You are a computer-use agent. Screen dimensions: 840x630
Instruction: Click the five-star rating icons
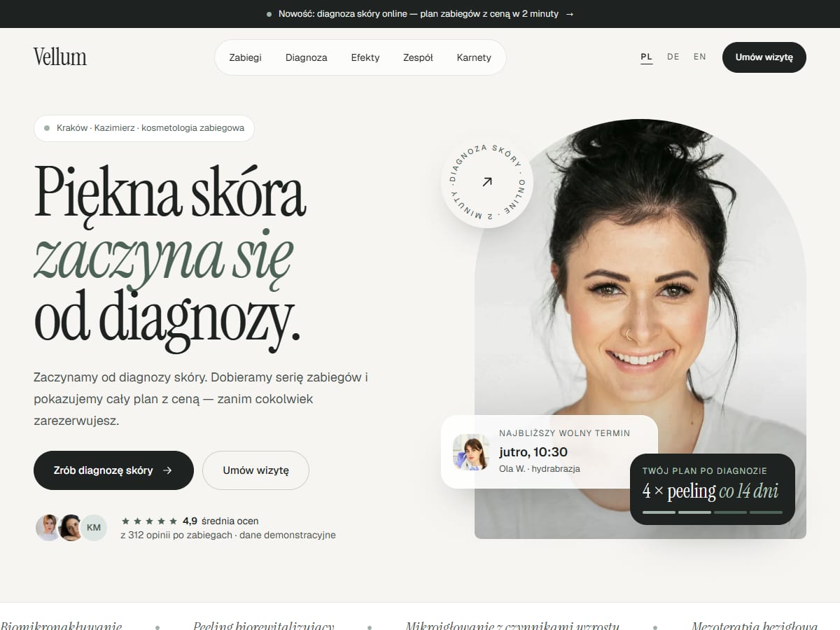tap(149, 521)
